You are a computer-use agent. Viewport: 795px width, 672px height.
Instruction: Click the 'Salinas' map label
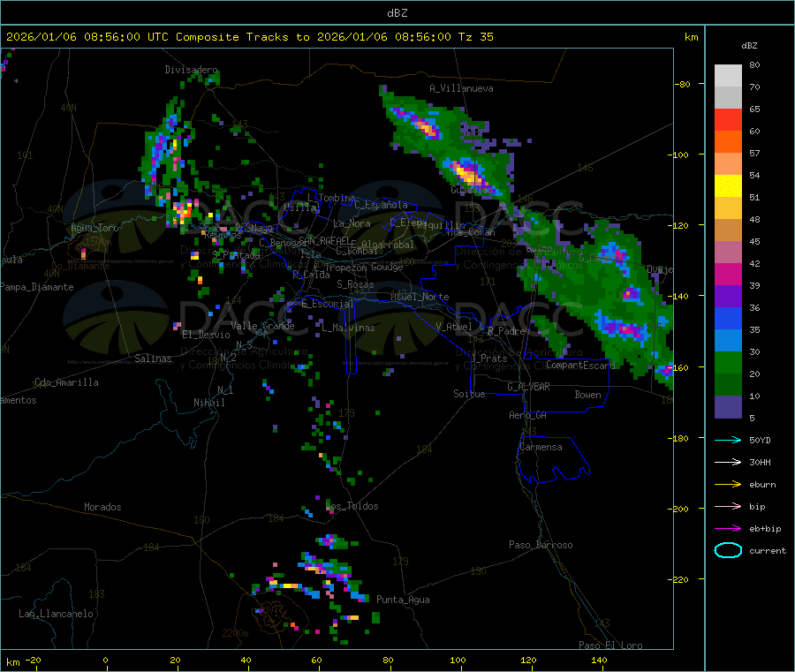[x=153, y=359]
